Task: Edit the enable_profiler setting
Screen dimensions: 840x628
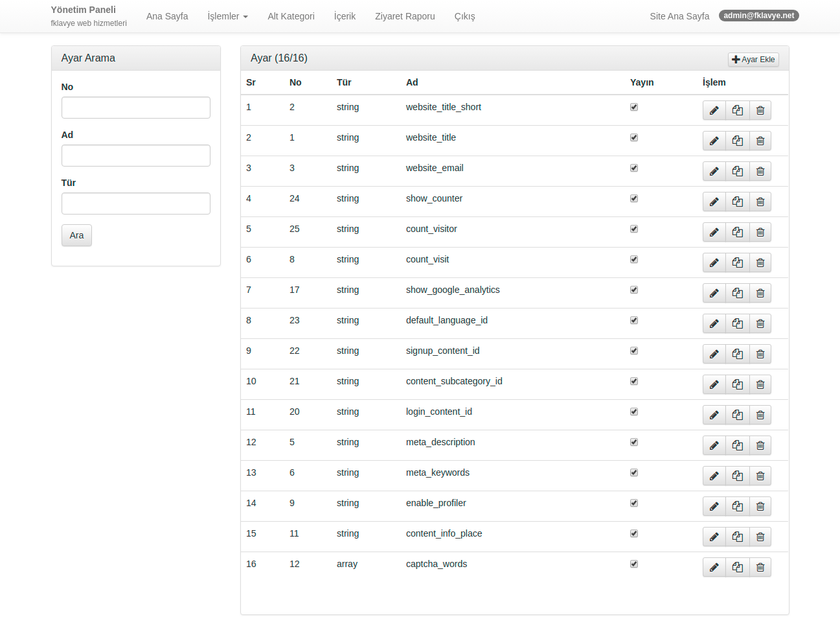Action: click(714, 506)
